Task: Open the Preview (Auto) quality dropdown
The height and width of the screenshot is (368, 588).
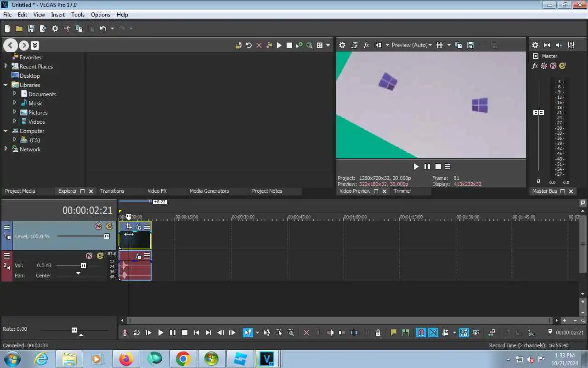Action: [x=412, y=45]
